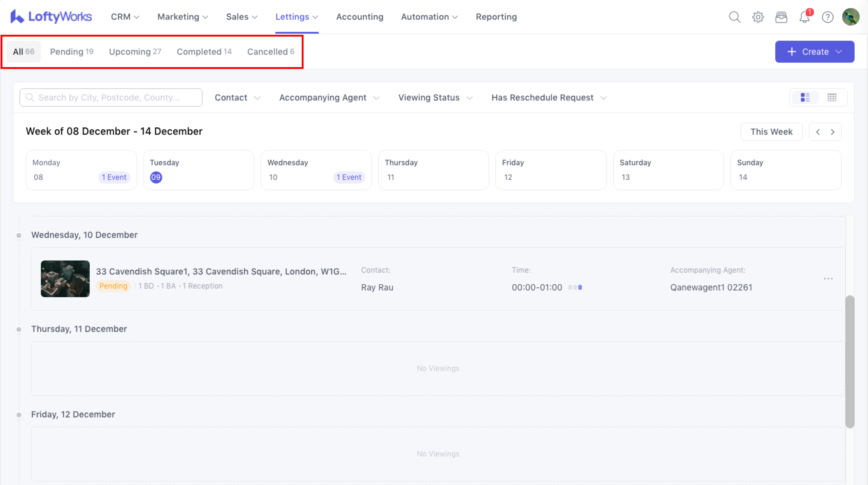Go to next week arrow

point(833,132)
